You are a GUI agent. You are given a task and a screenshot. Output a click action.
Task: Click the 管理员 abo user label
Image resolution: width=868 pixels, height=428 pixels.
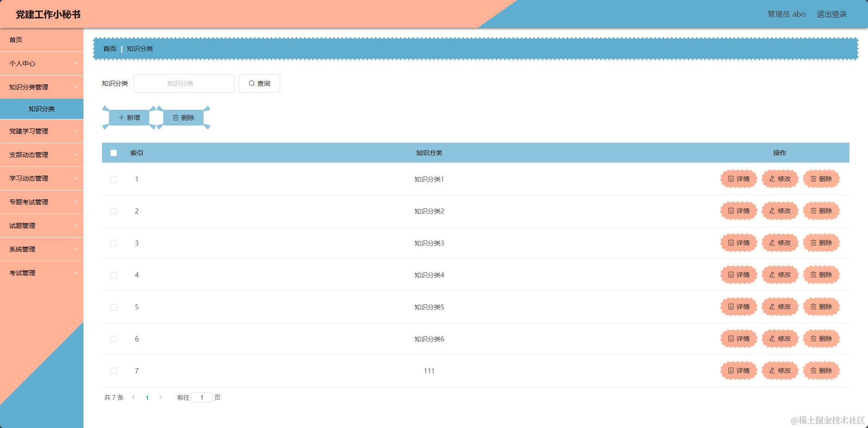[786, 14]
